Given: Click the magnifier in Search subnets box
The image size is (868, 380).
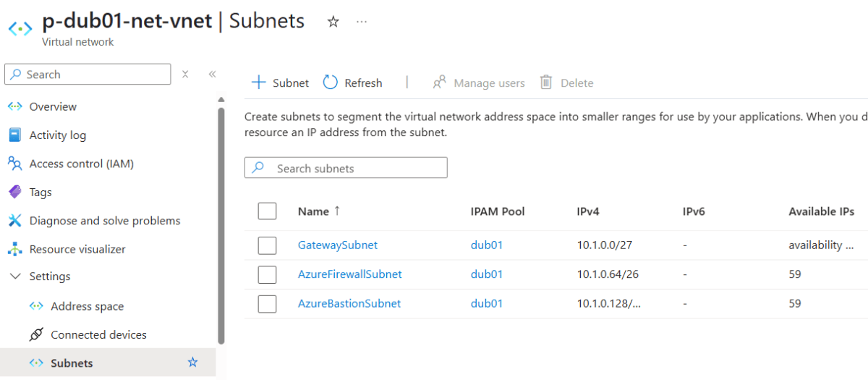Looking at the screenshot, I should (258, 168).
